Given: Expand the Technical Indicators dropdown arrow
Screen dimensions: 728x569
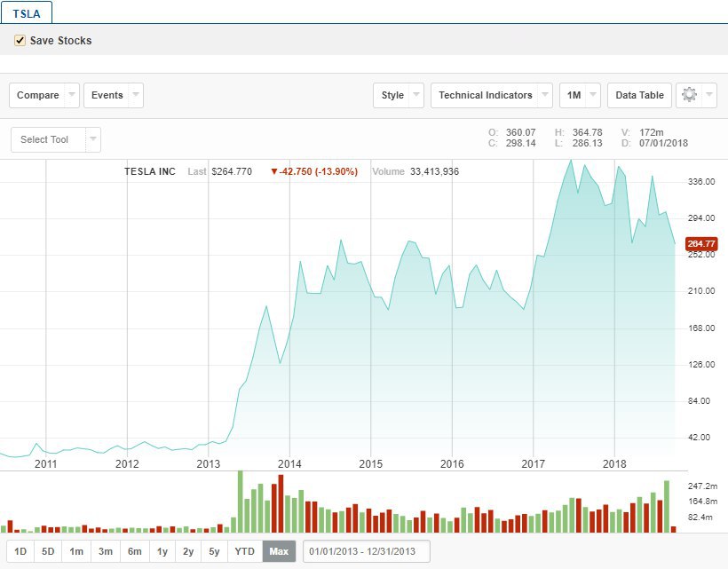Looking at the screenshot, I should 545,95.
